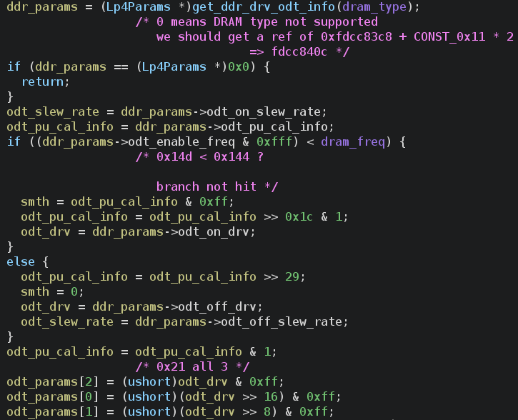Click the 'smth' variable assigned with 0xff mask

coord(35,201)
